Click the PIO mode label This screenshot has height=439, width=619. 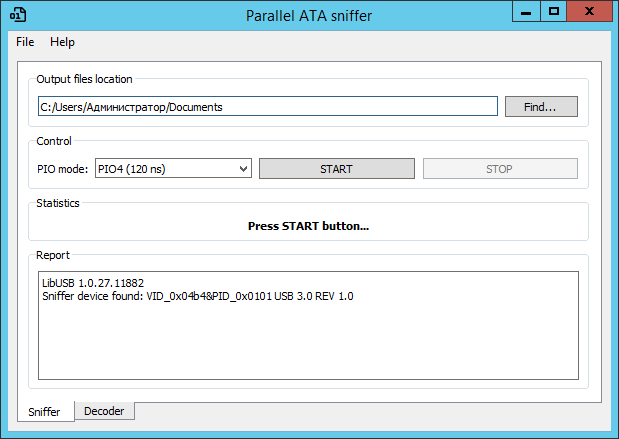(x=62, y=169)
